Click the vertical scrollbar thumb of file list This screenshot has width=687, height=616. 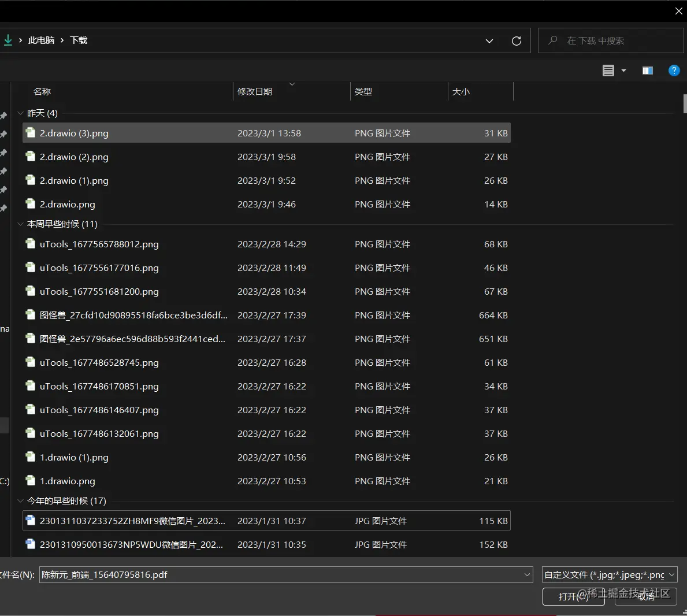[x=684, y=103]
